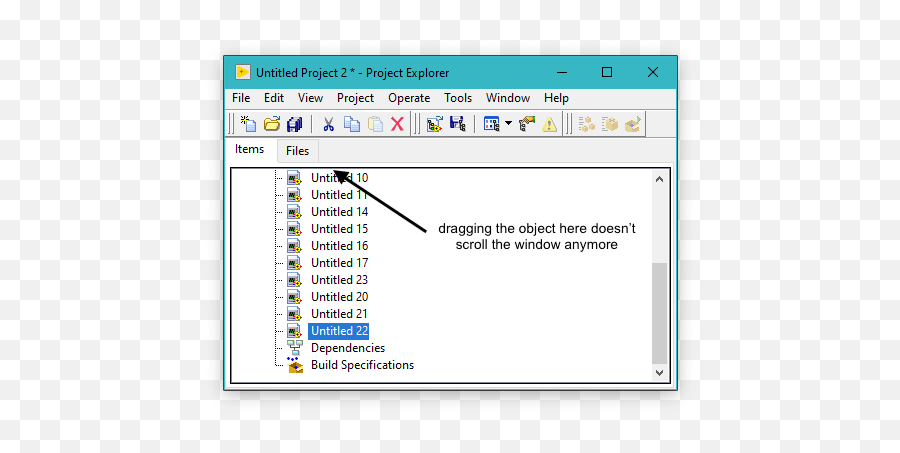Click the Resolve Conflicts hand icon
The image size is (900, 453).
click(x=526, y=123)
